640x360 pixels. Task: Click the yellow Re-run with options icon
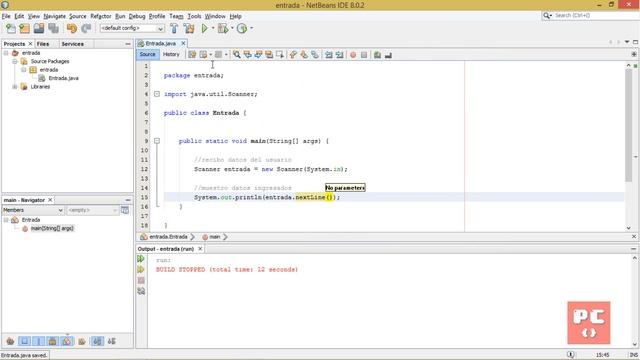141,270
